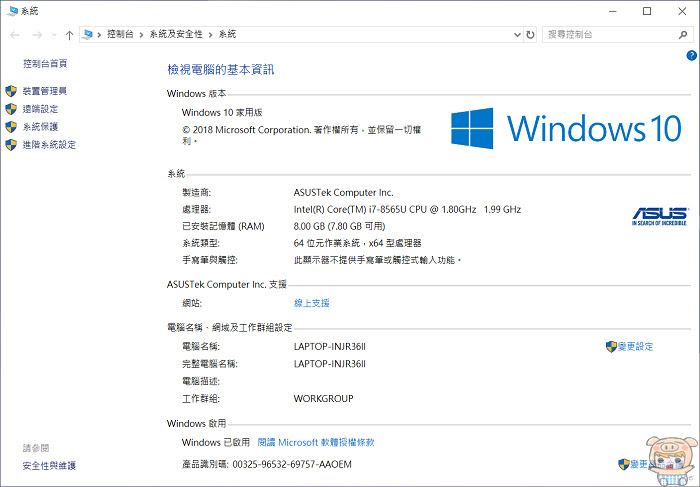Open 安全性與維護 link at bottom left
Screen dimensions: 700x487
(x=50, y=466)
